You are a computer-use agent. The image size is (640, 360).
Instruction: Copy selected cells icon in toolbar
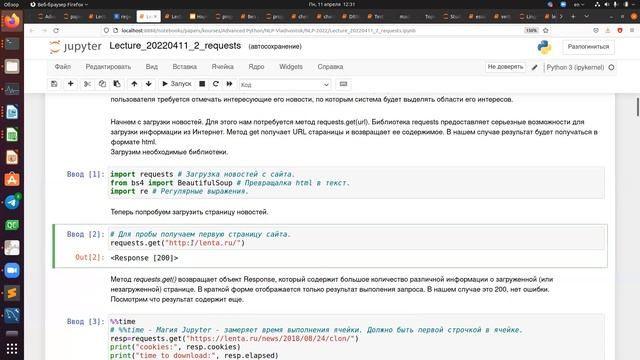point(102,84)
